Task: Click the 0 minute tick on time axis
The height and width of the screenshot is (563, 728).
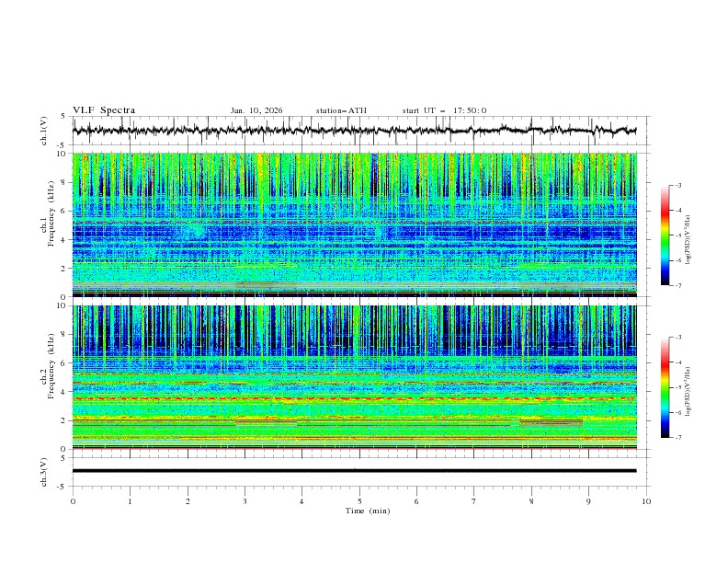Action: click(73, 501)
